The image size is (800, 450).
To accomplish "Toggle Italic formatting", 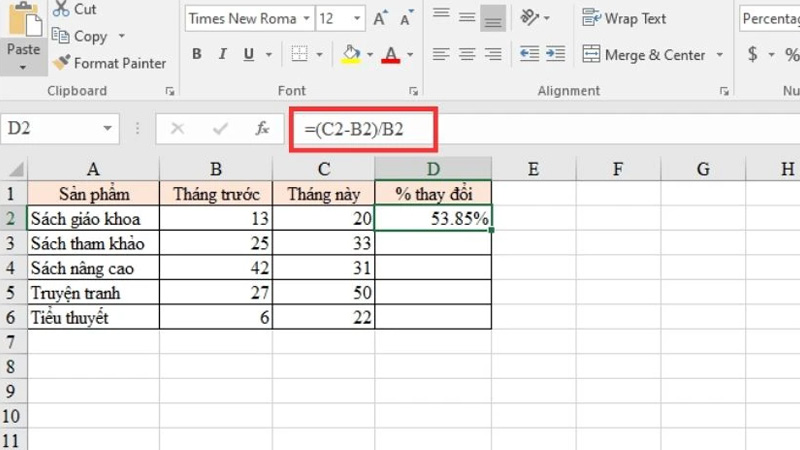I will 222,54.
